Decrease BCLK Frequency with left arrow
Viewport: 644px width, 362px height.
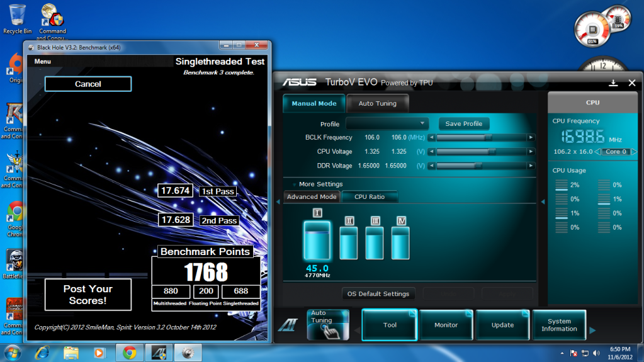click(x=431, y=138)
